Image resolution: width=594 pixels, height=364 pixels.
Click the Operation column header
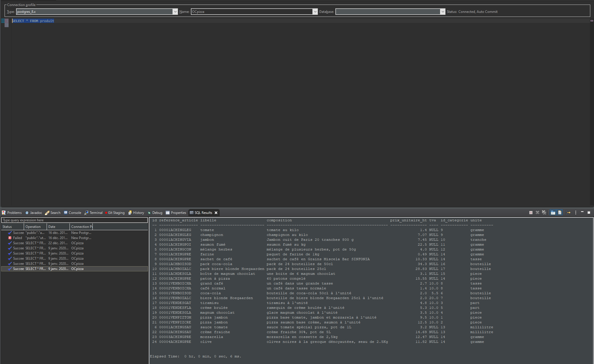click(33, 227)
